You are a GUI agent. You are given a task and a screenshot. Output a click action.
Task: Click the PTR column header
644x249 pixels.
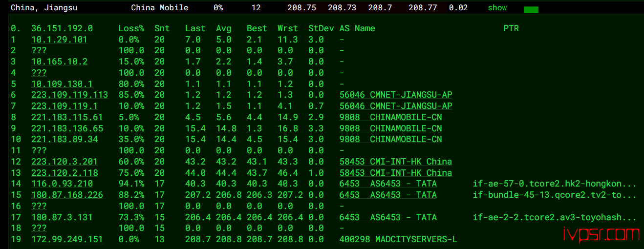pyautogui.click(x=511, y=28)
